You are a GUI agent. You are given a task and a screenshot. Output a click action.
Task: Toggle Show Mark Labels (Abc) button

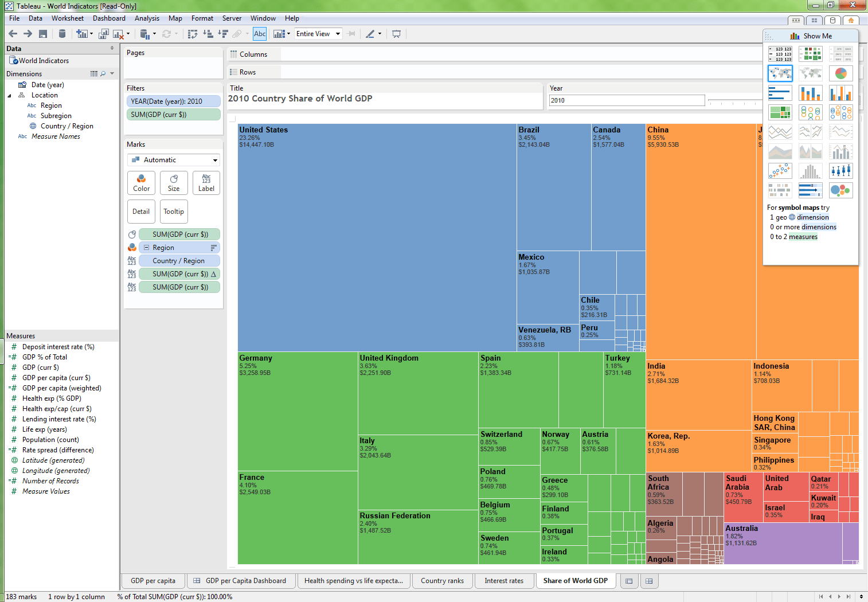click(x=260, y=34)
